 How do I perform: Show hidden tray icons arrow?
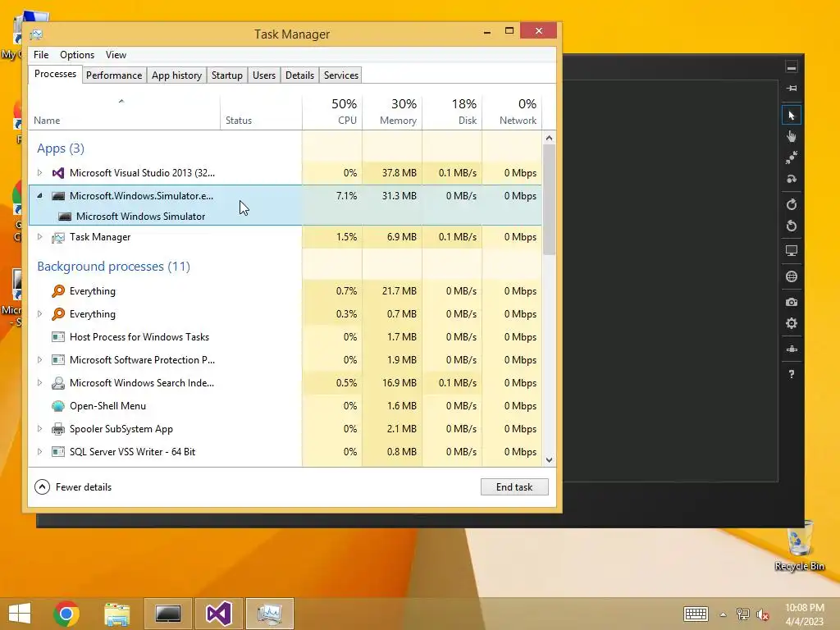pos(724,614)
